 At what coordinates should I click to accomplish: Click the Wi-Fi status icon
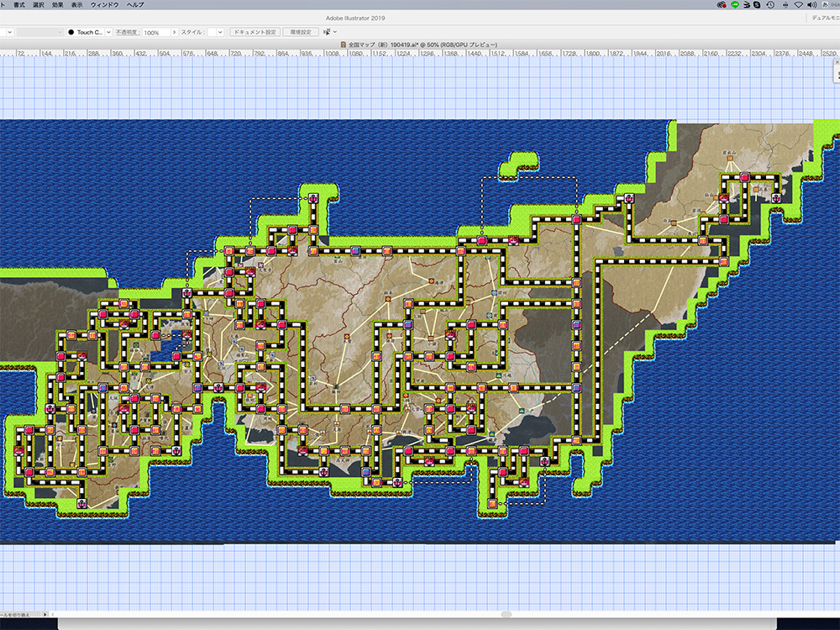point(798,5)
